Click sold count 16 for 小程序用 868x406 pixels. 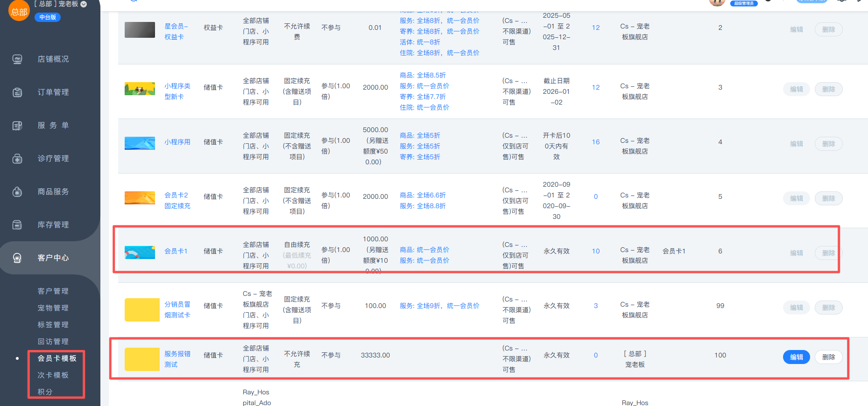click(596, 142)
